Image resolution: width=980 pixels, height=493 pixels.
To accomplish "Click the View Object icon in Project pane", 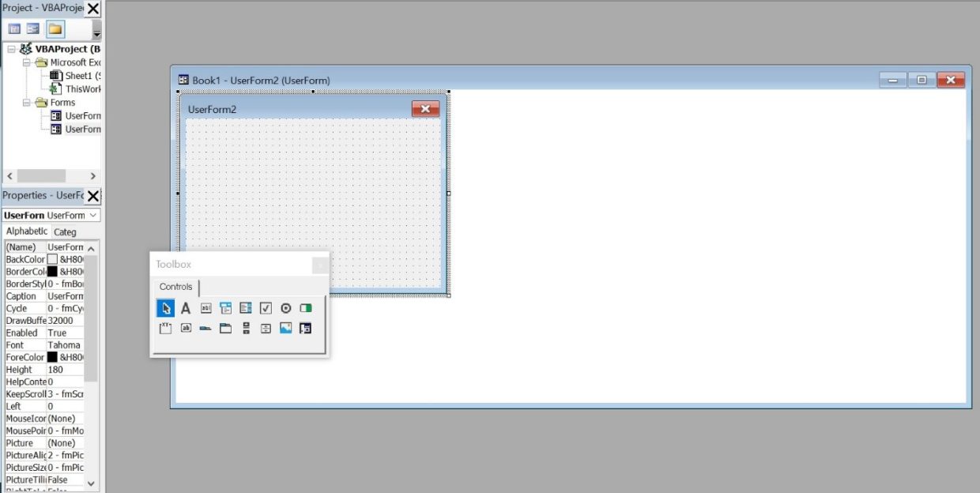I will point(33,29).
